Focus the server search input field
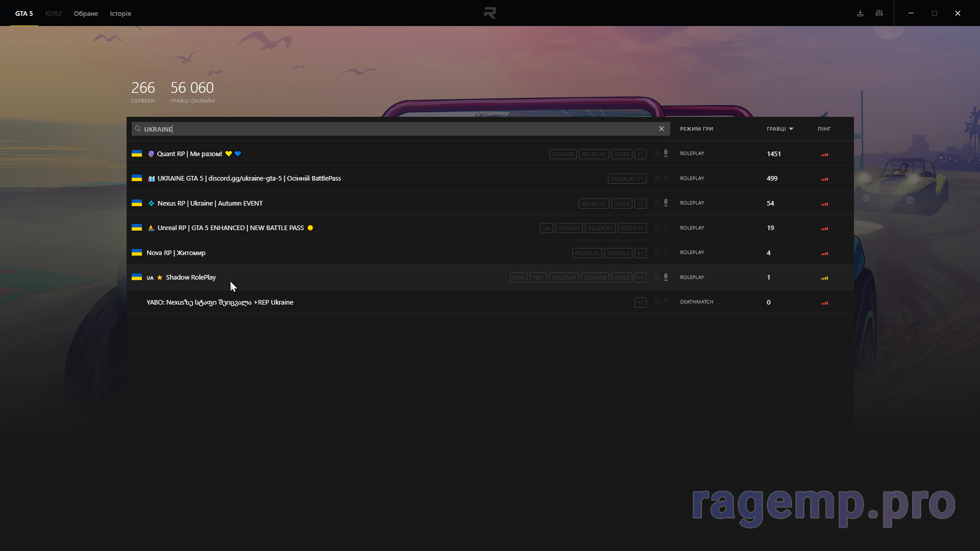The image size is (980, 551). (398, 129)
